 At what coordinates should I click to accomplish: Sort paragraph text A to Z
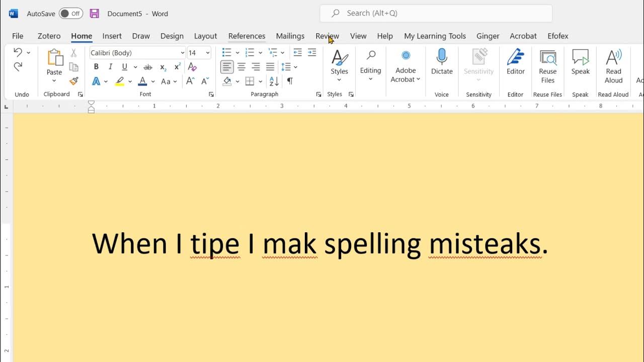tap(274, 81)
